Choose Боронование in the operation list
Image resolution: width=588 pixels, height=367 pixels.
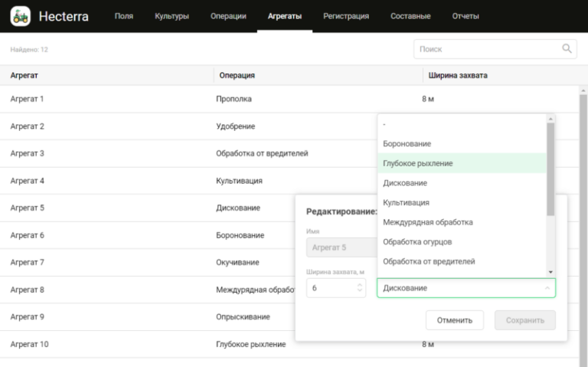(x=407, y=143)
